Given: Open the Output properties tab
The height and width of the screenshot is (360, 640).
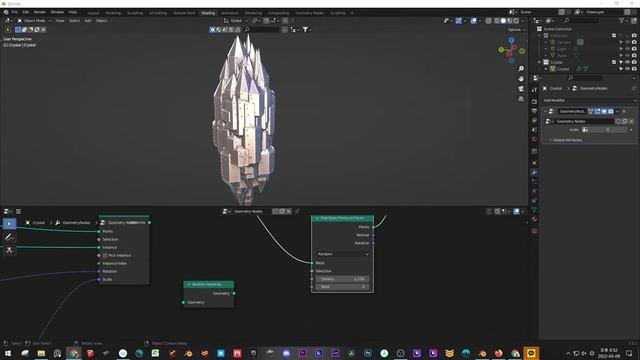Looking at the screenshot, I should 534,111.
